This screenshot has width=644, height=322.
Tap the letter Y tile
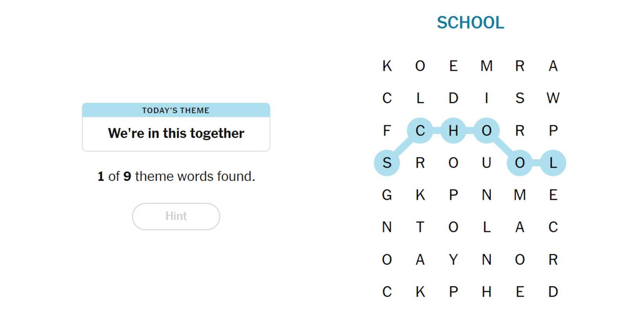tap(453, 260)
